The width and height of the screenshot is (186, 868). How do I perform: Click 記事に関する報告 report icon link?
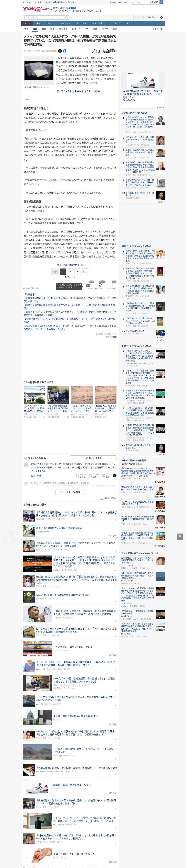32,288
